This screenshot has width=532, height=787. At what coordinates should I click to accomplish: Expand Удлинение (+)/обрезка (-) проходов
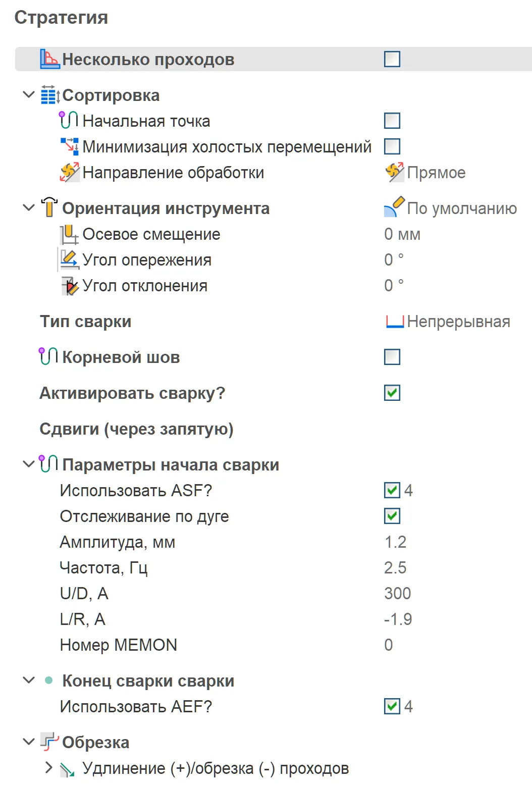(48, 768)
